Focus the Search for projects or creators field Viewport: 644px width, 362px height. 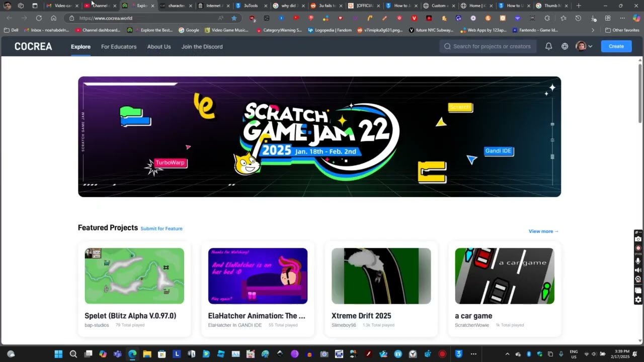(488, 46)
